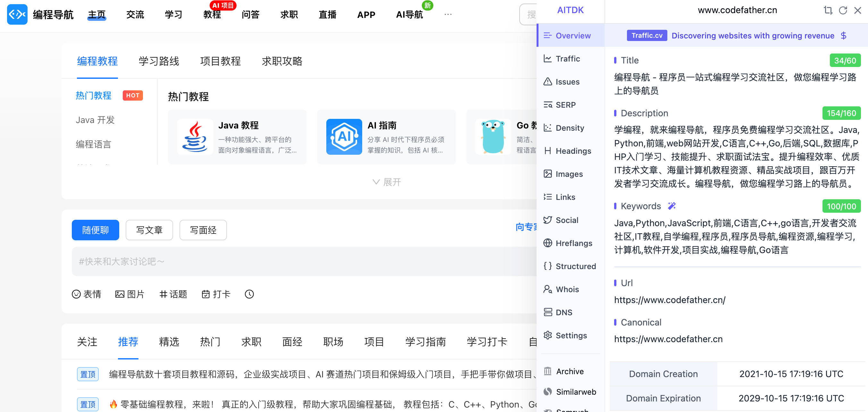Screen dimensions: 868x412
Task: Open Similarweb from the sidebar
Action: 576,392
